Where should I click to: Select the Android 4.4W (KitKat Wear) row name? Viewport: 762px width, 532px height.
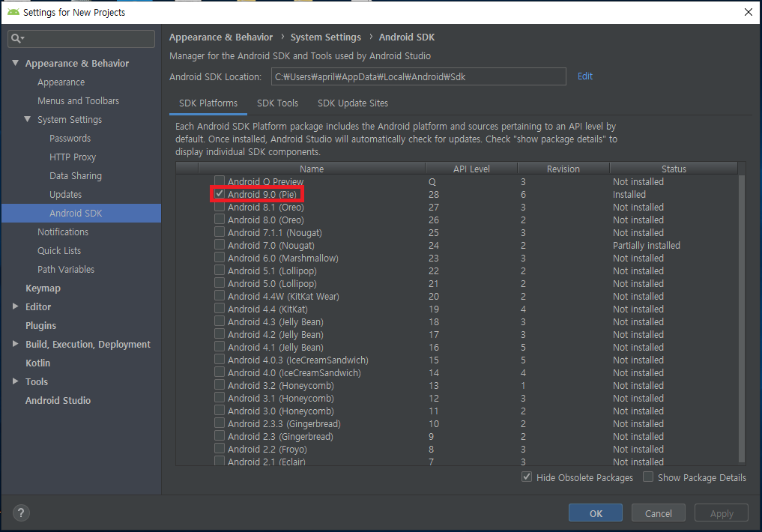coord(283,297)
